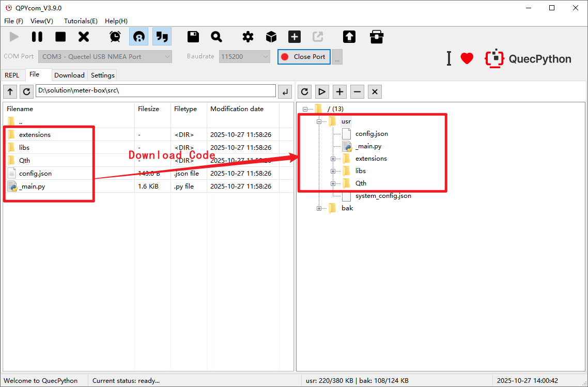
Task: Click the pause icon in the toolbar
Action: tap(37, 37)
